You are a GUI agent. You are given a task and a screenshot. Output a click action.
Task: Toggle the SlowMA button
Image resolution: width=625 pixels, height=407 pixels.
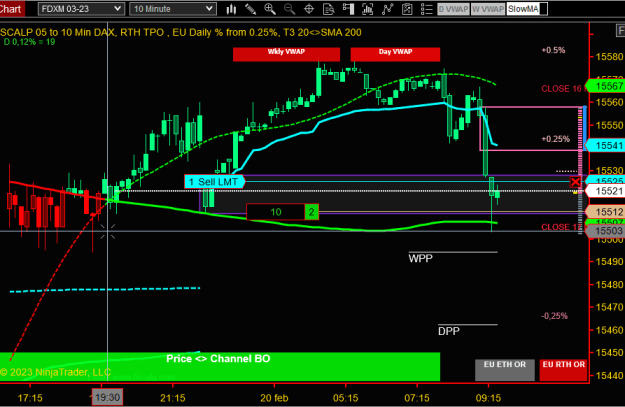(527, 9)
